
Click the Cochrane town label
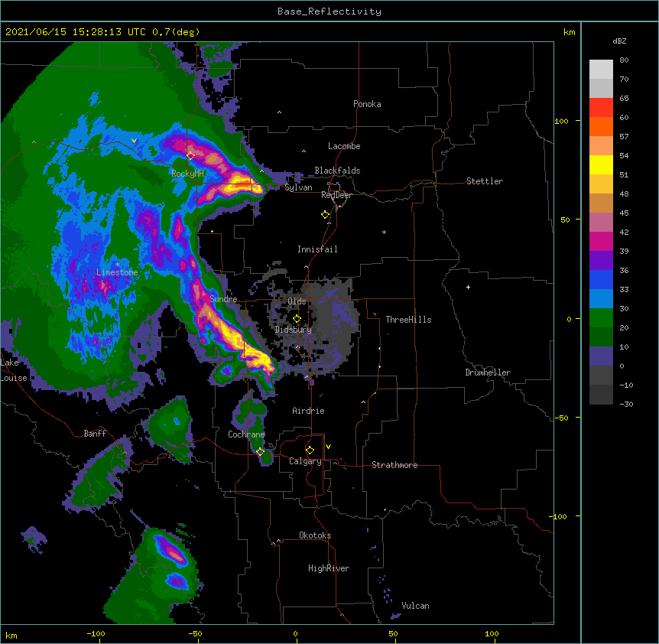(246, 434)
